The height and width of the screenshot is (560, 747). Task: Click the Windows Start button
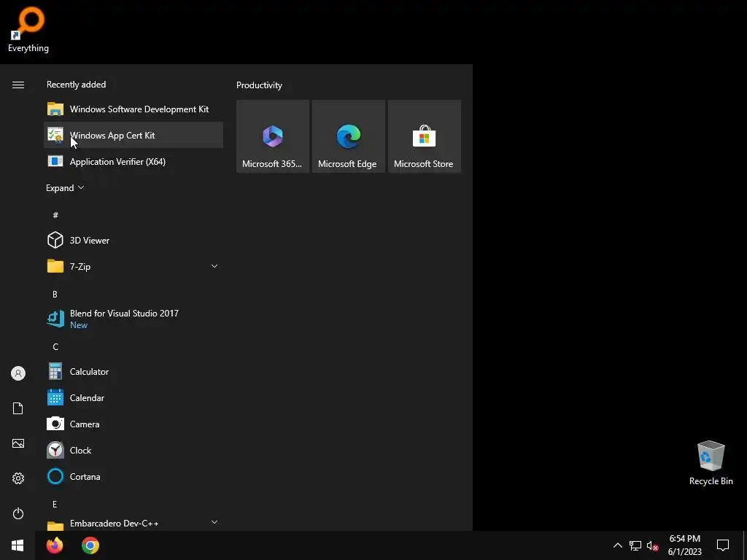pos(18,545)
